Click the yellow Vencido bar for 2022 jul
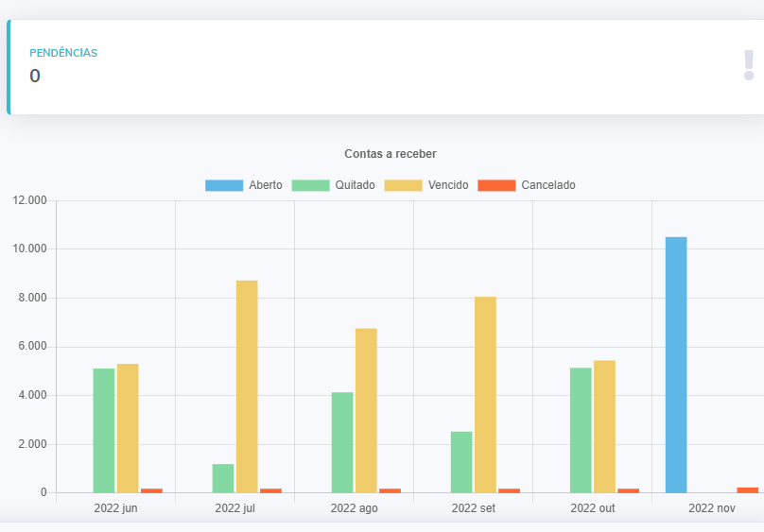This screenshot has height=532, width=764. [247, 386]
